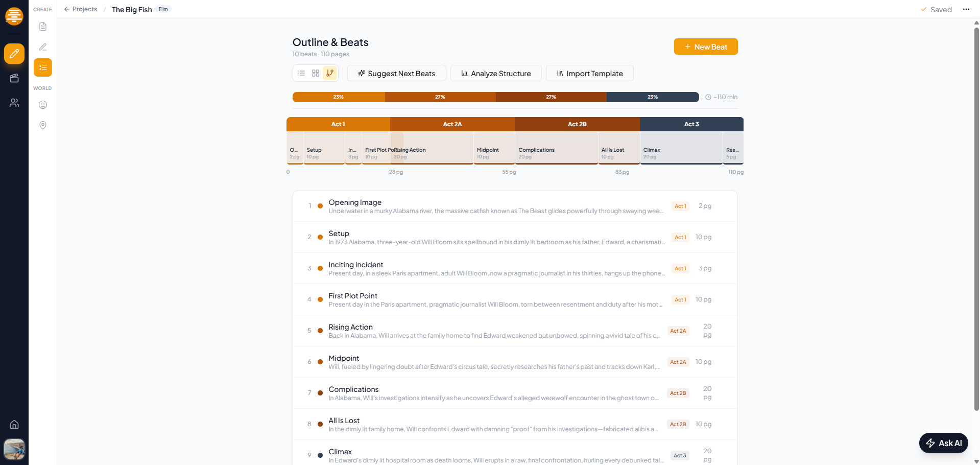The height and width of the screenshot is (465, 980).
Task: Switch to grid card view layout
Action: [x=316, y=73]
